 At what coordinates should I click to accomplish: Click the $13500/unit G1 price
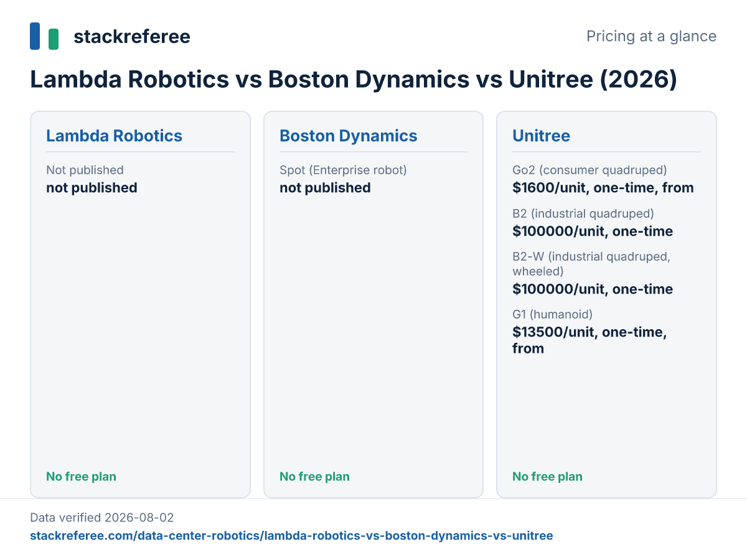coord(590,340)
